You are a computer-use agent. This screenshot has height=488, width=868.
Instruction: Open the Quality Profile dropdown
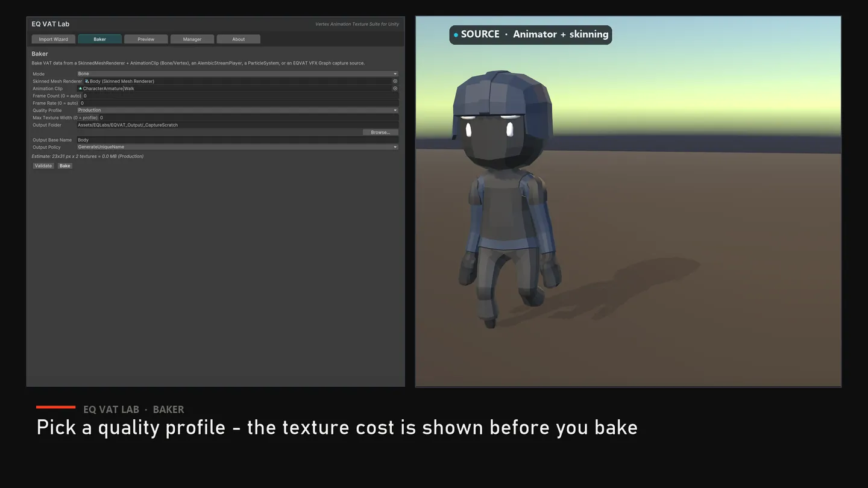pos(237,110)
